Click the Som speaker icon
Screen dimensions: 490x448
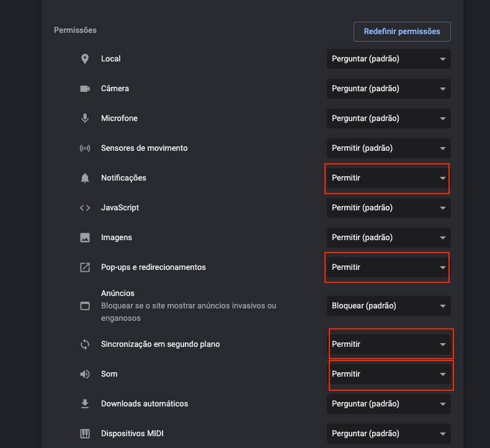[x=85, y=374]
